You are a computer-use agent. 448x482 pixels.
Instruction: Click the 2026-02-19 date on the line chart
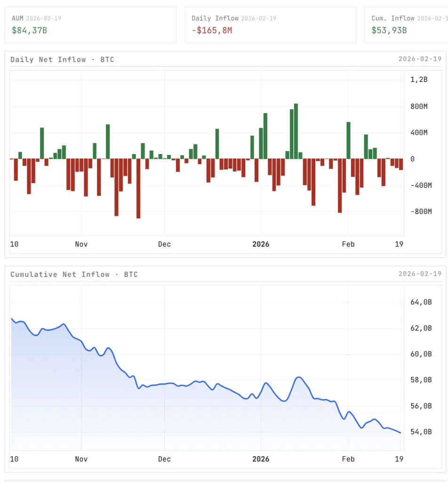[420, 273]
